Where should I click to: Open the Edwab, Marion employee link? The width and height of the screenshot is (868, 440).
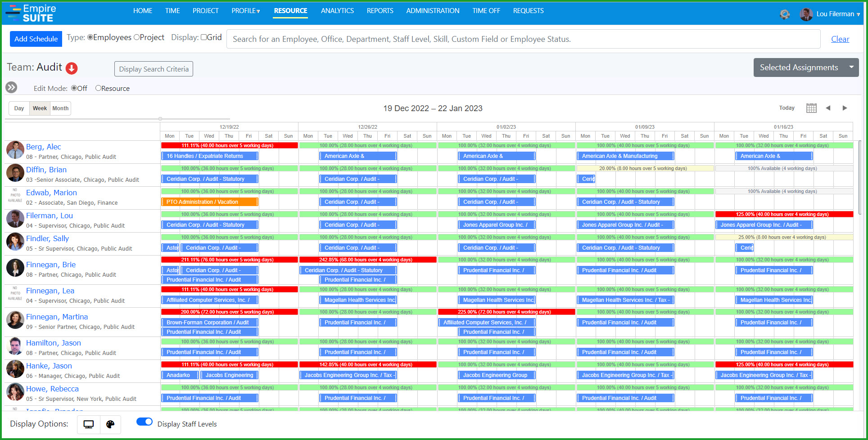tap(51, 193)
